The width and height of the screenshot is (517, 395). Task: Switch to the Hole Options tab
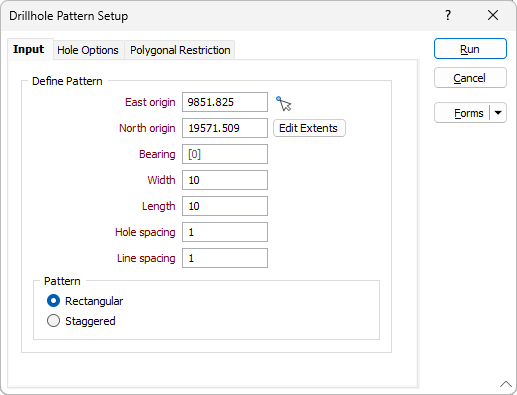pos(88,50)
